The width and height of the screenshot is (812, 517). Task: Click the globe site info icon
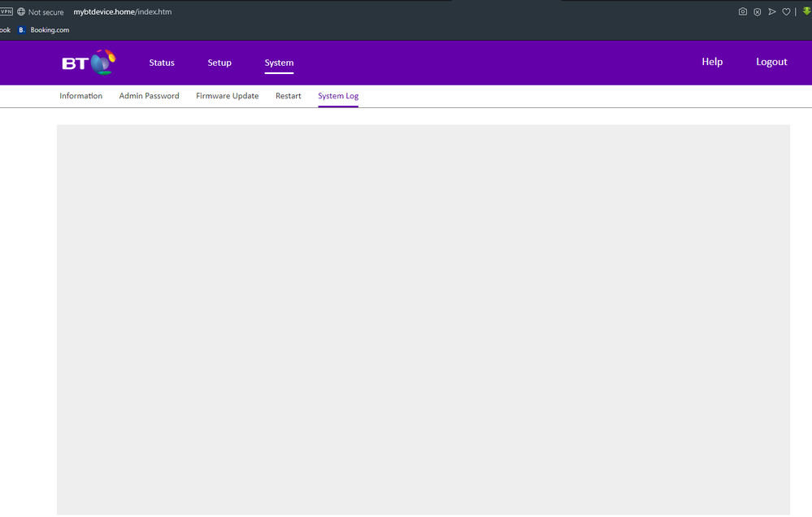tap(21, 12)
